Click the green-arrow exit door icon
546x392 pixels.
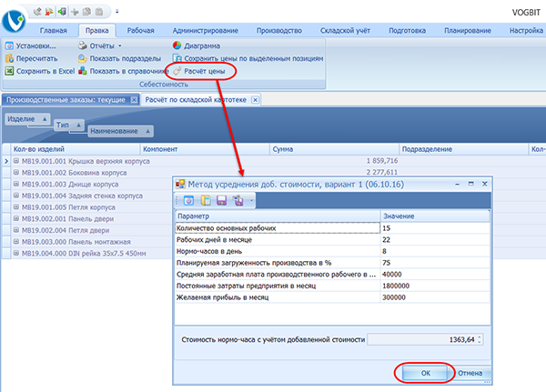coord(62,12)
